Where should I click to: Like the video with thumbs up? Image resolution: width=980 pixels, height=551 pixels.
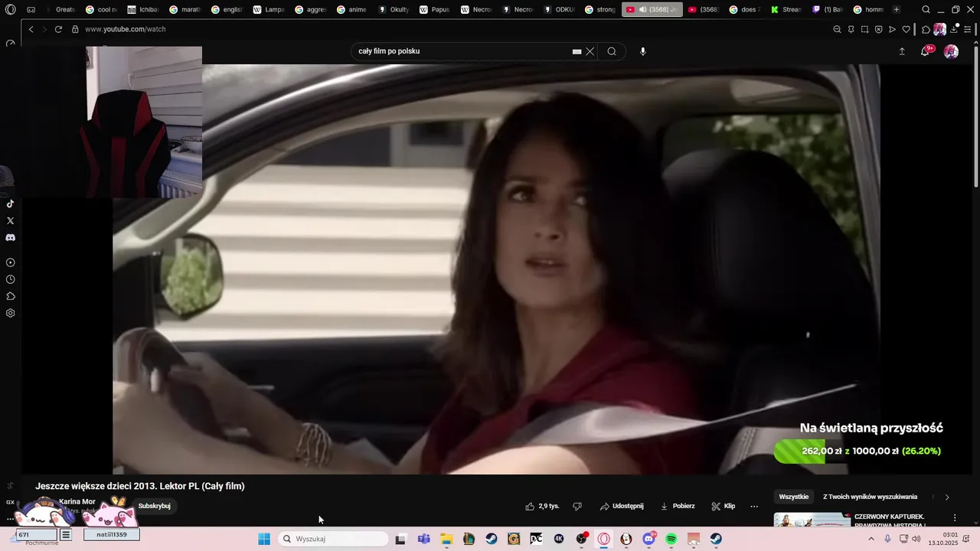pyautogui.click(x=543, y=506)
